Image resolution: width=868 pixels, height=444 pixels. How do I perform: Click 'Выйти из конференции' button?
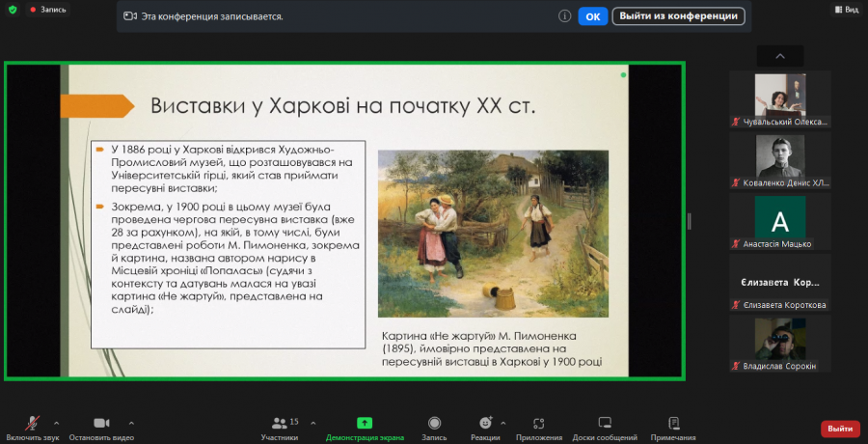coord(678,16)
